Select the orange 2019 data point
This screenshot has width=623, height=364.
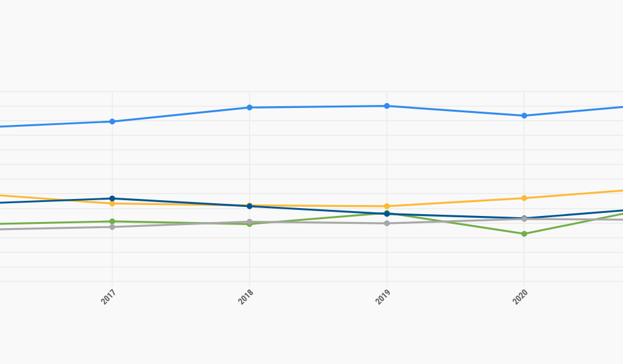click(387, 206)
